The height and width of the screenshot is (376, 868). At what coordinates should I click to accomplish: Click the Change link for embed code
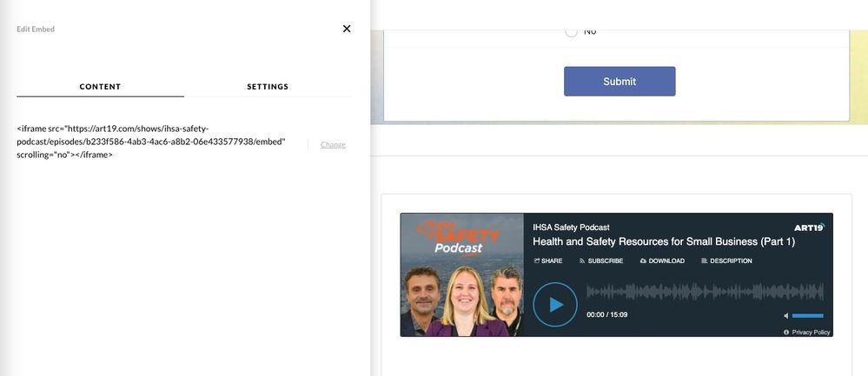point(333,144)
